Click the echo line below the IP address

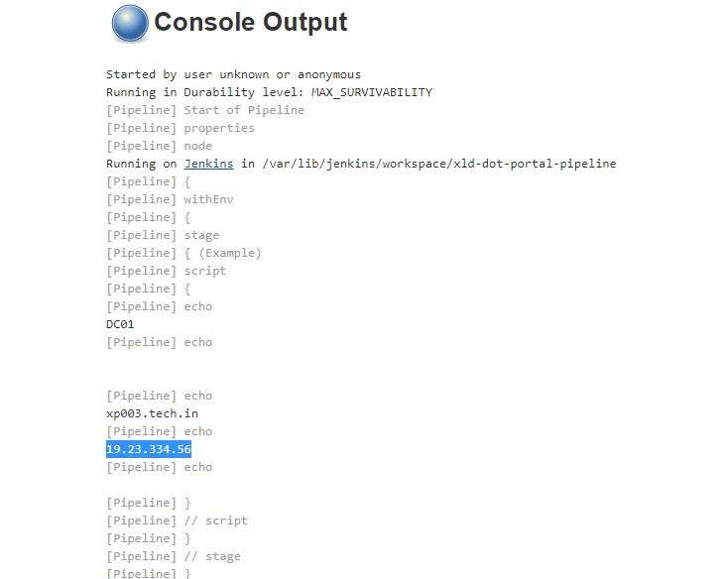pos(160,467)
